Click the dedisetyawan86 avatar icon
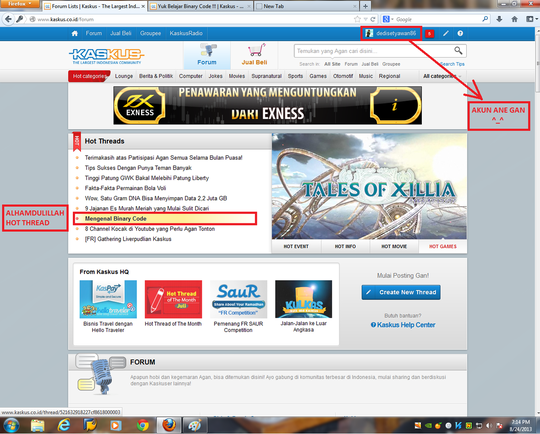 tap(369, 33)
